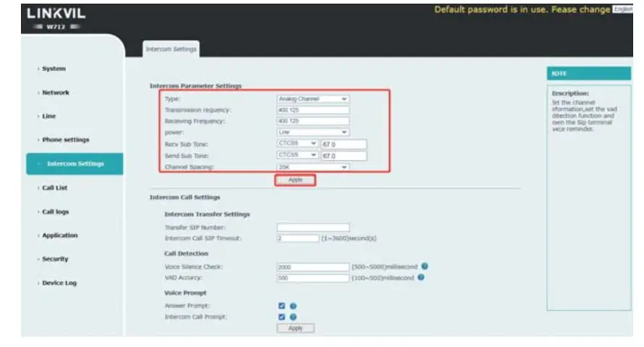Show help for Intercom Call Prompt

(x=293, y=317)
